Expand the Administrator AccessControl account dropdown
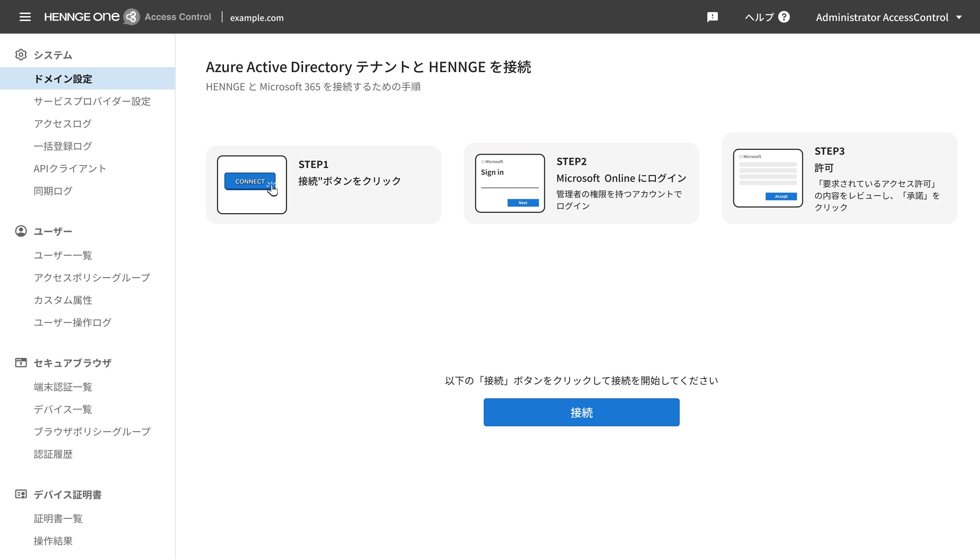Screen dimensions: 980x560 [x=889, y=17]
